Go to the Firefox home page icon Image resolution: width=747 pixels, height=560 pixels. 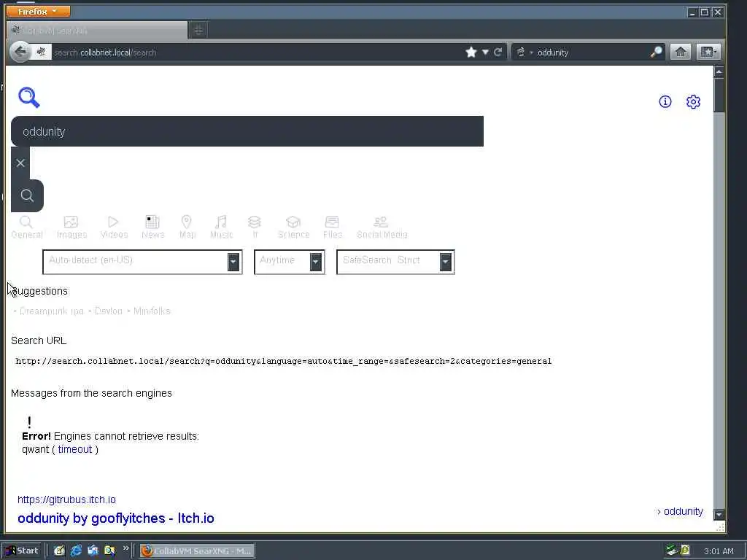pyautogui.click(x=681, y=52)
